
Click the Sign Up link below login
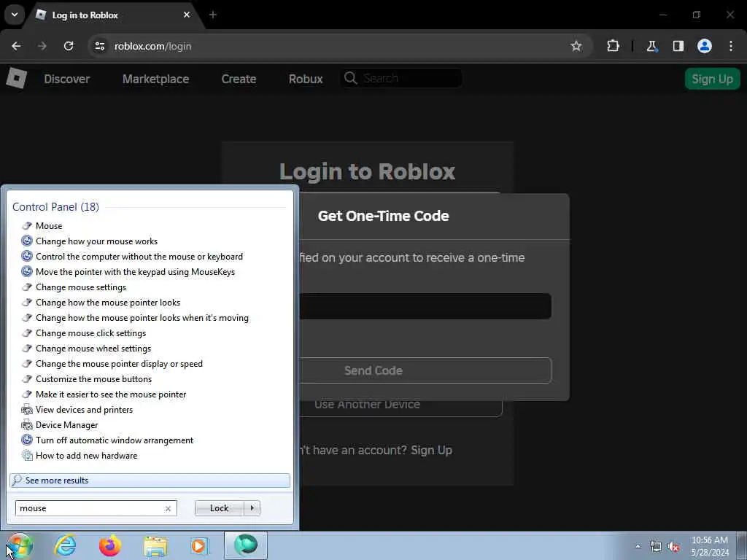(432, 450)
